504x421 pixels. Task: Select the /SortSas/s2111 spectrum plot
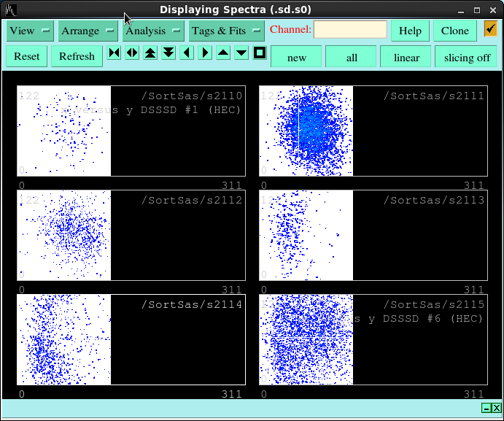pos(373,131)
